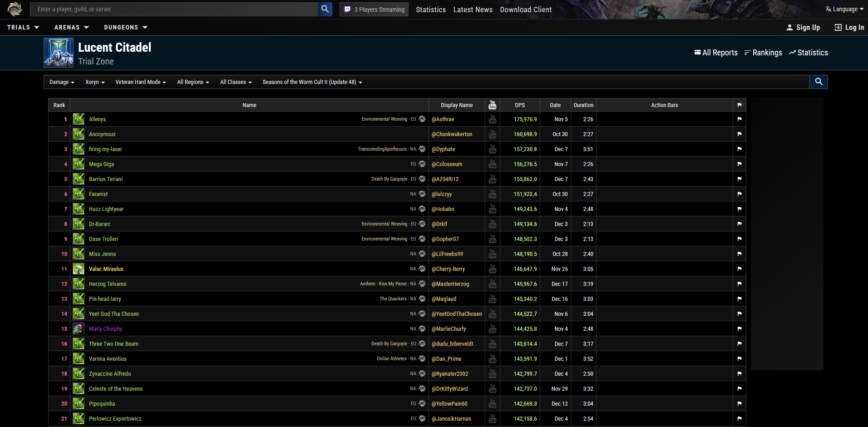Viewport: 868px width, 427px height.
Task: Open the armory icon in Yeet God Tha Chosen row
Action: point(422,314)
